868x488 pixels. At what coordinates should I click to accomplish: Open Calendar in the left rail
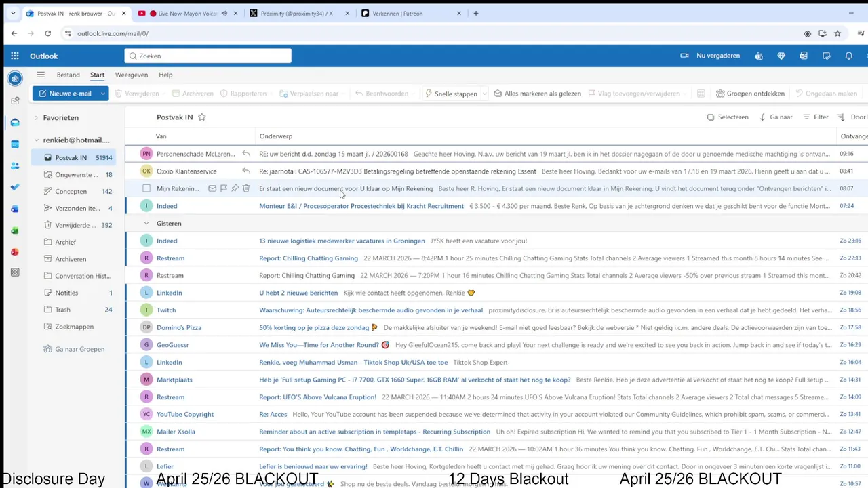[x=15, y=144]
